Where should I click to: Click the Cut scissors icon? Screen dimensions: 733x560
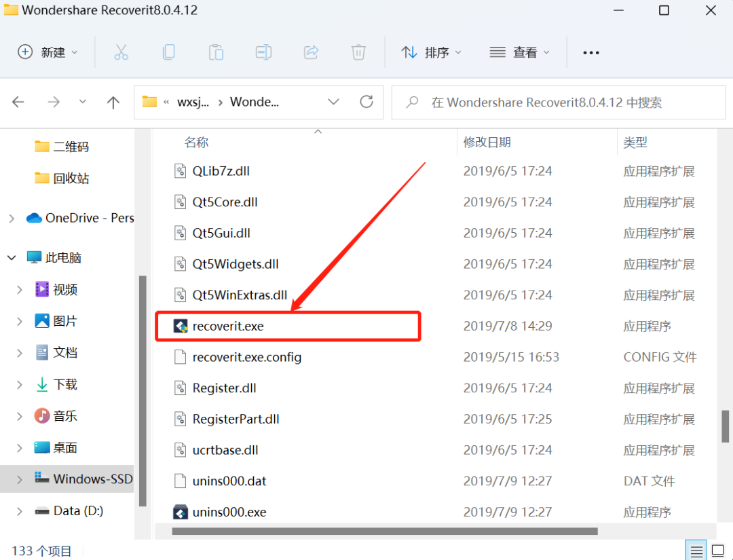coord(121,52)
